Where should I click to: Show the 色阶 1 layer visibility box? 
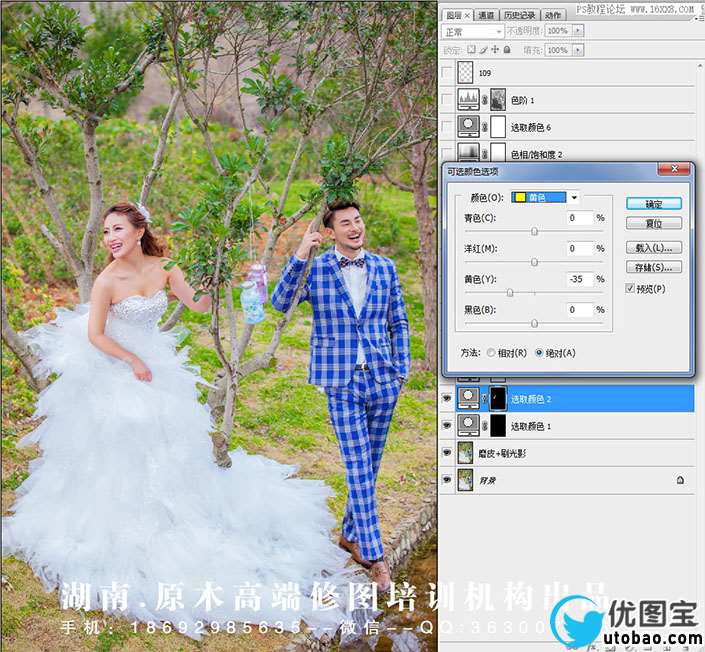(x=447, y=99)
